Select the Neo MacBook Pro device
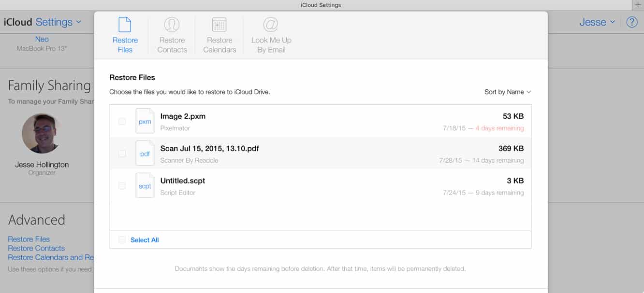Viewport: 644px width, 293px height. point(42,43)
